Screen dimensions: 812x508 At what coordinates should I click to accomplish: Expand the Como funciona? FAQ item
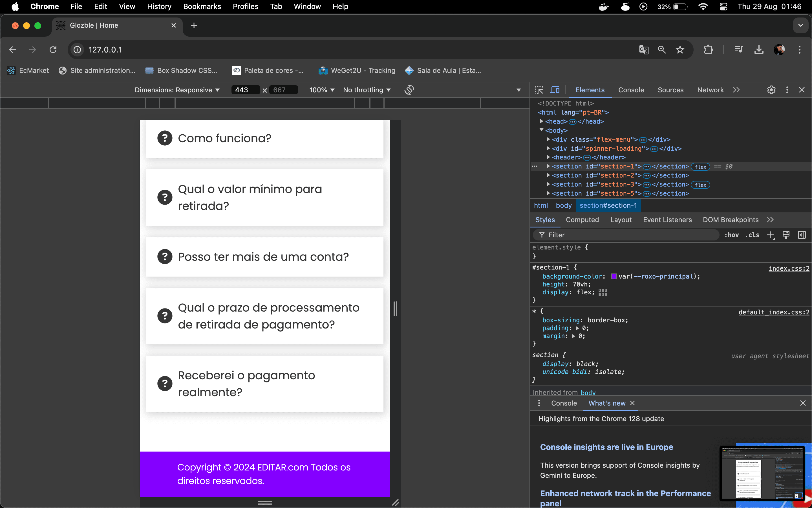264,138
